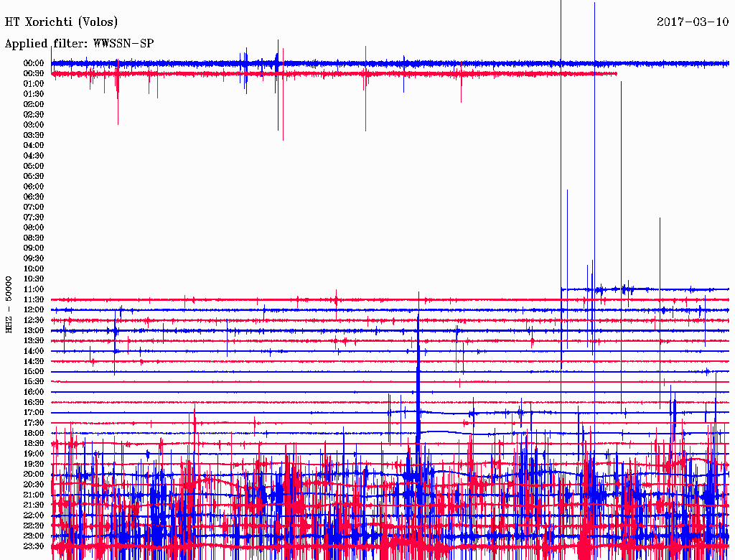Click the '03:00' time label

coord(34,125)
